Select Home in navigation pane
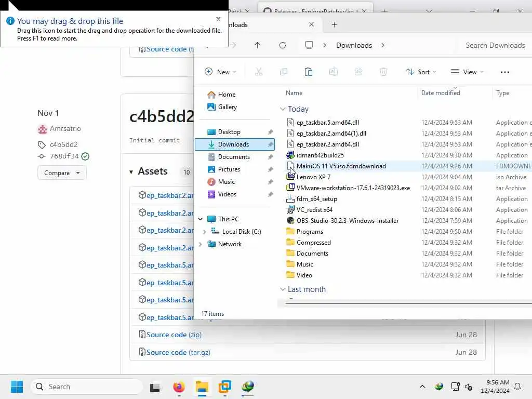The width and height of the screenshot is (532, 399). click(227, 95)
